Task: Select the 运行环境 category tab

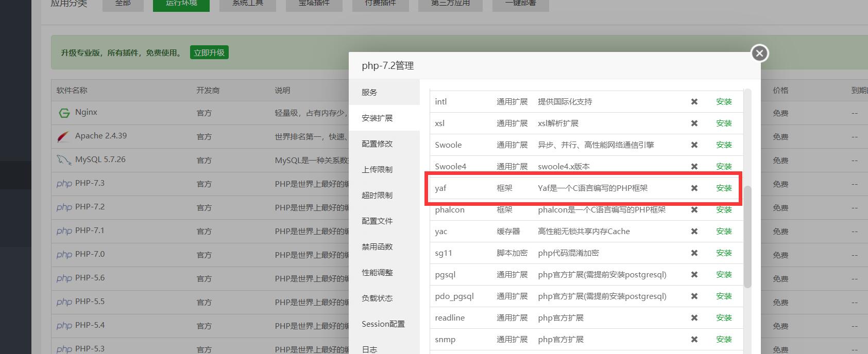Action: 181,4
